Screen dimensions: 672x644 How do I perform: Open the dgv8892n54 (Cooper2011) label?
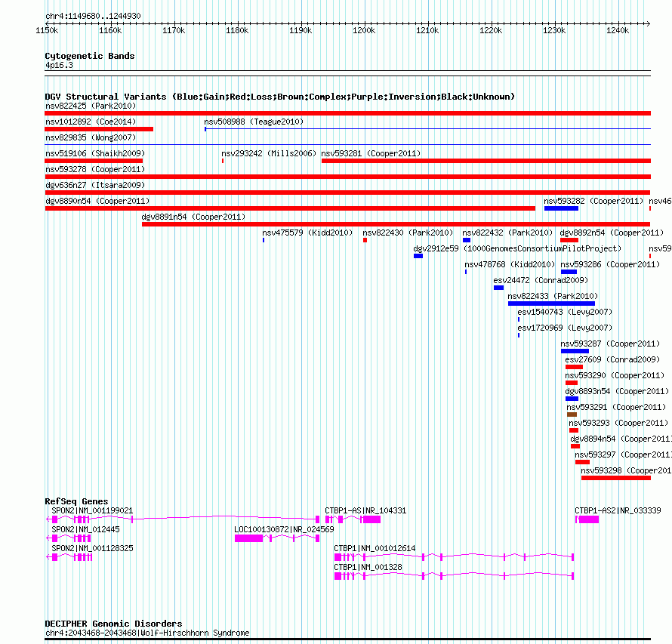[x=612, y=233]
